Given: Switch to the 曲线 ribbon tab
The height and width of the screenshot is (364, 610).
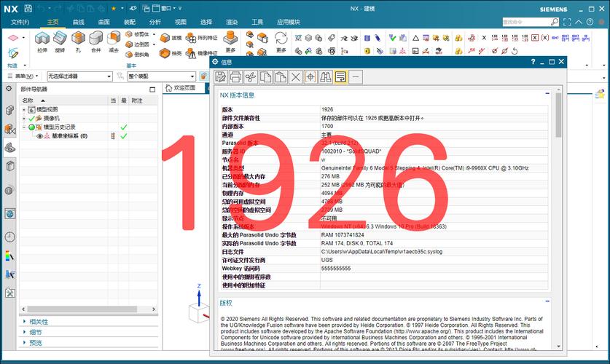Looking at the screenshot, I should click(x=79, y=22).
